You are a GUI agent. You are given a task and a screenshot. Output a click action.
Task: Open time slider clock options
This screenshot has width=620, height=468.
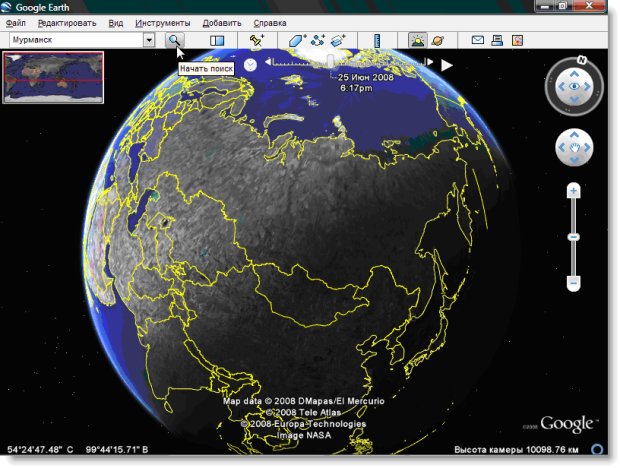[250, 64]
